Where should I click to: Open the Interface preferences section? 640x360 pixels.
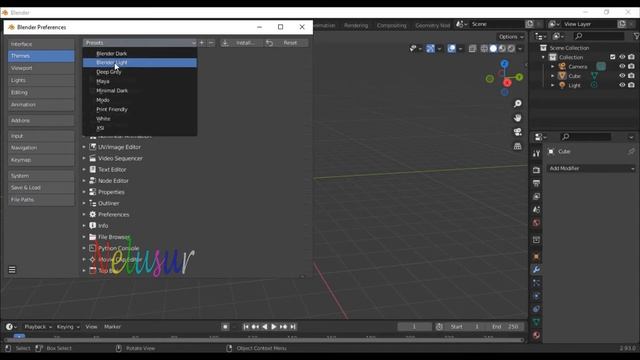41,44
